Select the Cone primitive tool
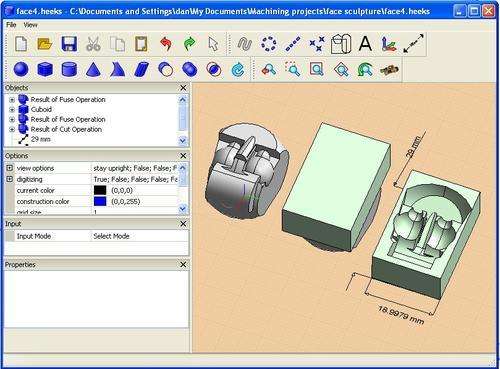 (93, 70)
